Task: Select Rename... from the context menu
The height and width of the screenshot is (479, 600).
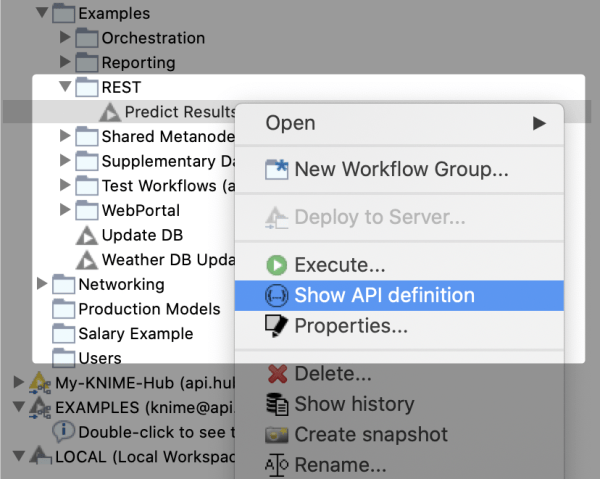Action: pyautogui.click(x=399, y=465)
